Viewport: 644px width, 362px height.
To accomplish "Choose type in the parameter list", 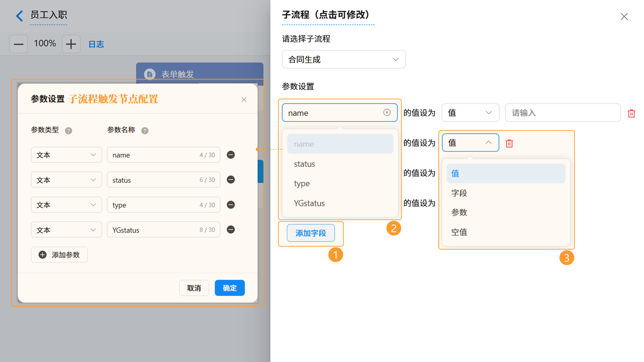I will pyautogui.click(x=340, y=184).
